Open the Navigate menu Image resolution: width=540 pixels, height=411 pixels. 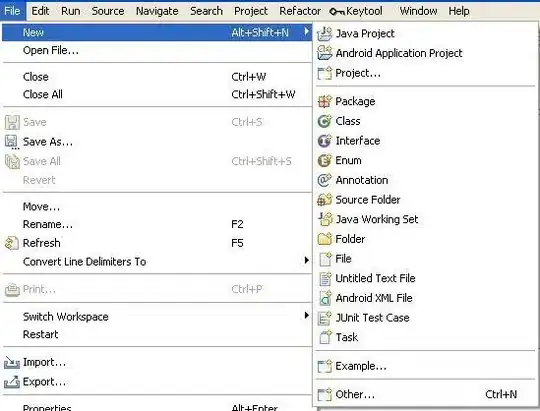click(x=157, y=11)
